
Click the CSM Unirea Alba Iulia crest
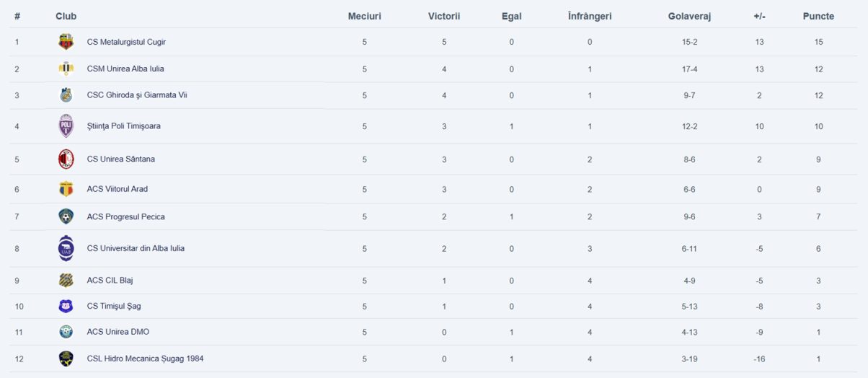point(66,69)
